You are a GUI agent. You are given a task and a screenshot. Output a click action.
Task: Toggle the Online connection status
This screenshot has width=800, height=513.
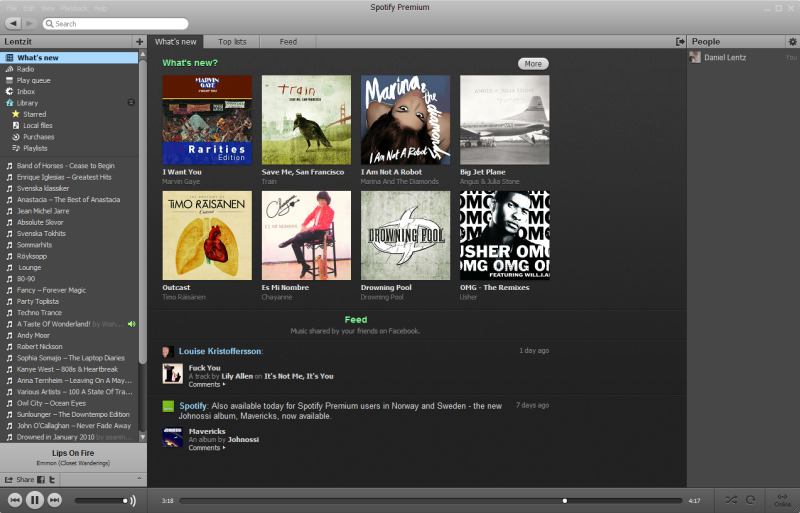(782, 499)
